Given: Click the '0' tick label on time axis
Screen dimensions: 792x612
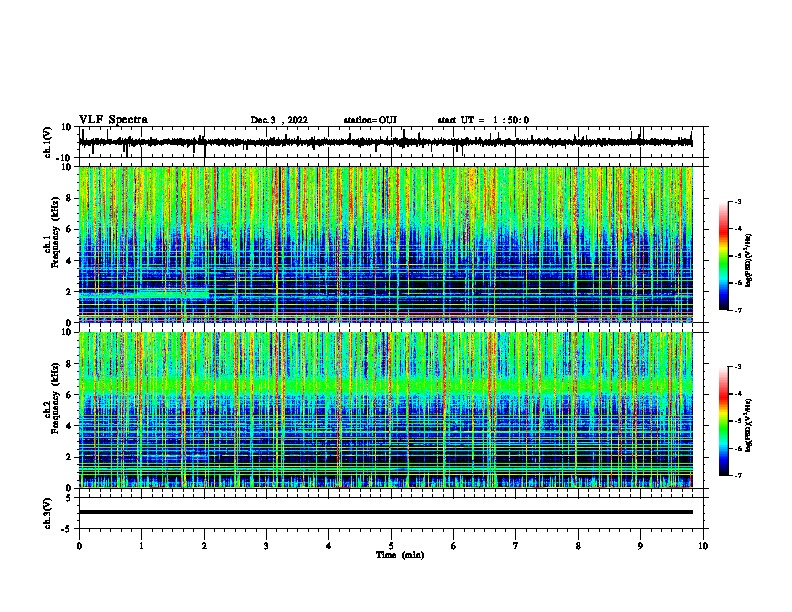Looking at the screenshot, I should coord(79,546).
